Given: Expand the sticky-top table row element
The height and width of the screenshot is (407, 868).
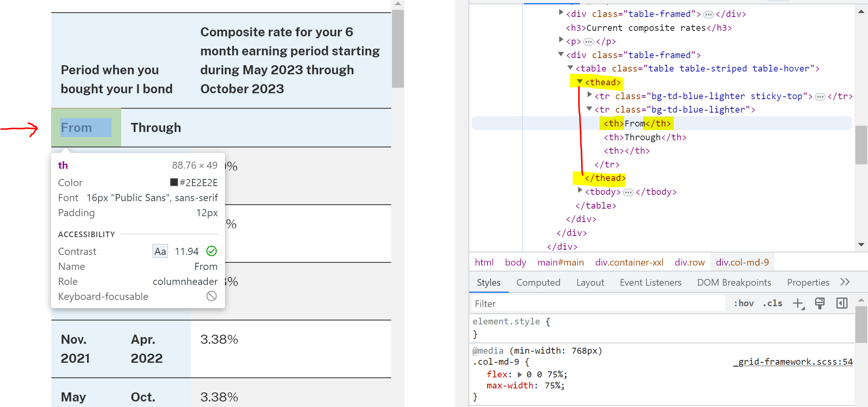Looking at the screenshot, I should 589,95.
